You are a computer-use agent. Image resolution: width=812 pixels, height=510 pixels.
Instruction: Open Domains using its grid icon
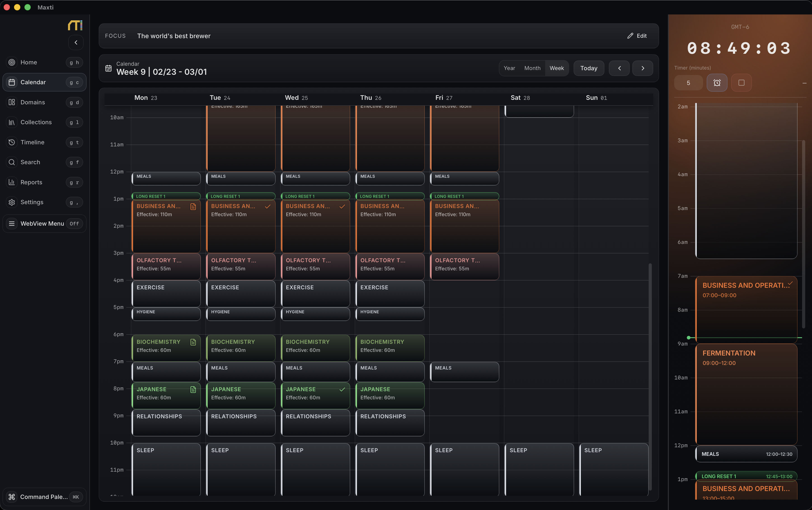click(12, 102)
